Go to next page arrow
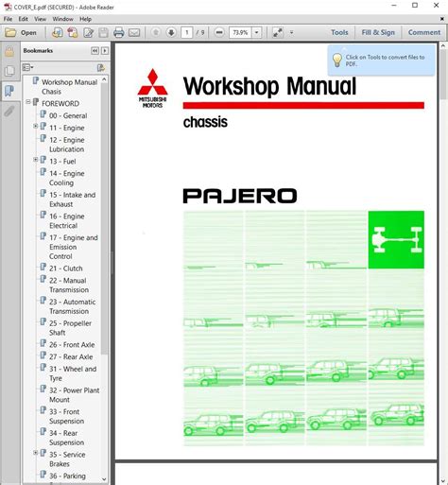 (x=171, y=32)
